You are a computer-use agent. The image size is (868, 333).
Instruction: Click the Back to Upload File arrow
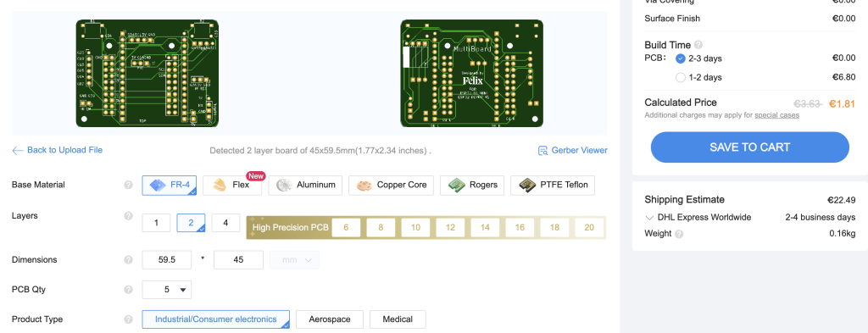(18, 151)
